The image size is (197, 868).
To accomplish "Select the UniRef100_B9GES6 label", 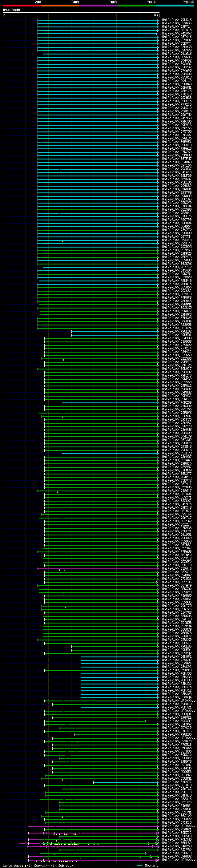I will coord(176,139).
